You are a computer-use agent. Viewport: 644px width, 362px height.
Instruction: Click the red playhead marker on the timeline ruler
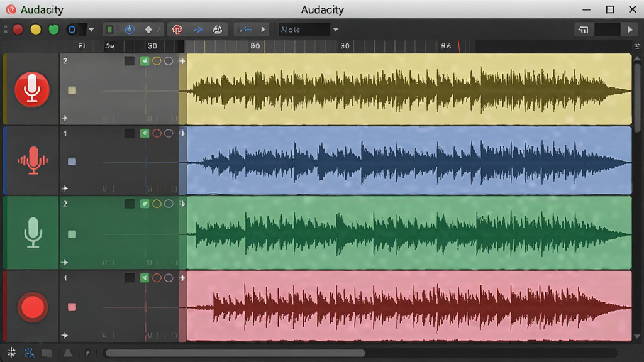click(458, 47)
